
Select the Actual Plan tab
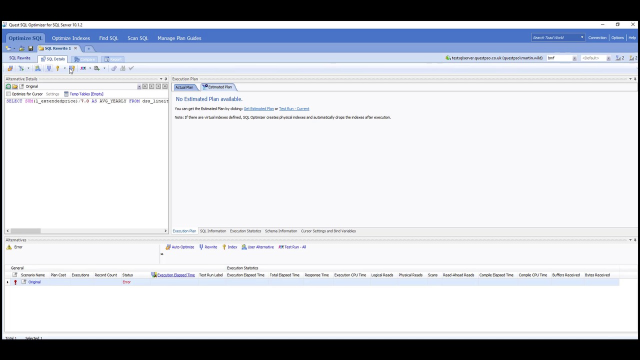pos(184,87)
